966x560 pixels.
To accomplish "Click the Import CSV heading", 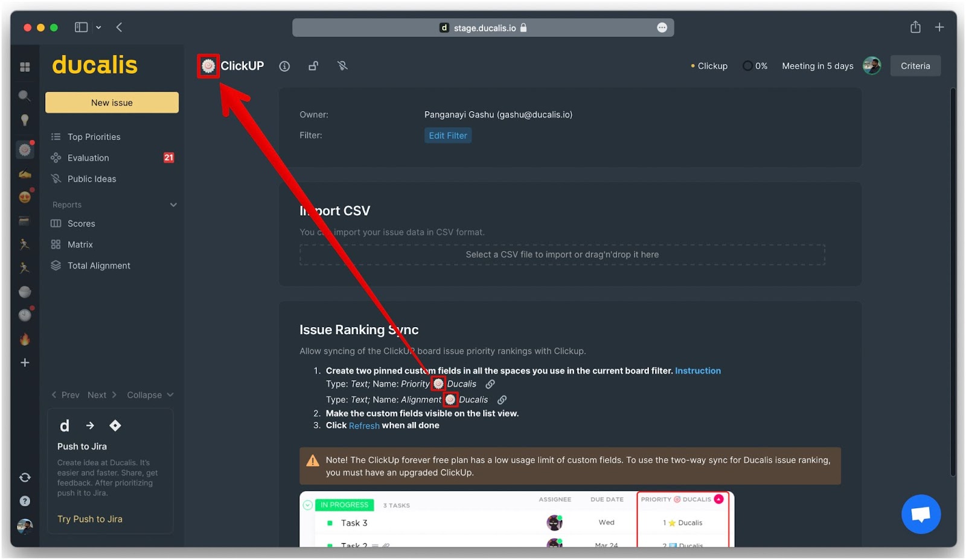I will pyautogui.click(x=335, y=211).
